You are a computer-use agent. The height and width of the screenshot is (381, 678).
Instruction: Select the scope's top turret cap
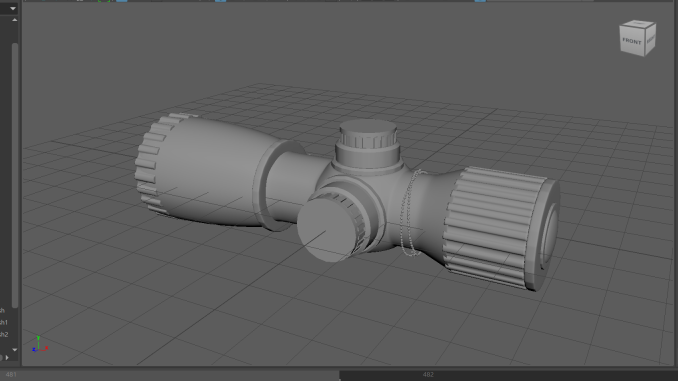point(368,134)
